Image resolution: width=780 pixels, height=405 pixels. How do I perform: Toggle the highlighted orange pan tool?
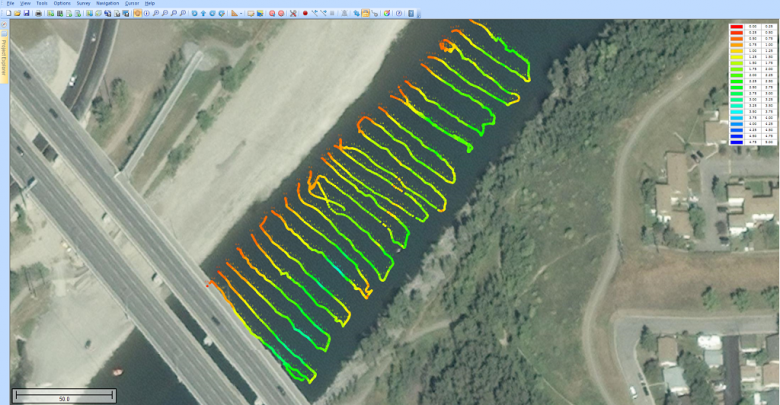point(138,13)
